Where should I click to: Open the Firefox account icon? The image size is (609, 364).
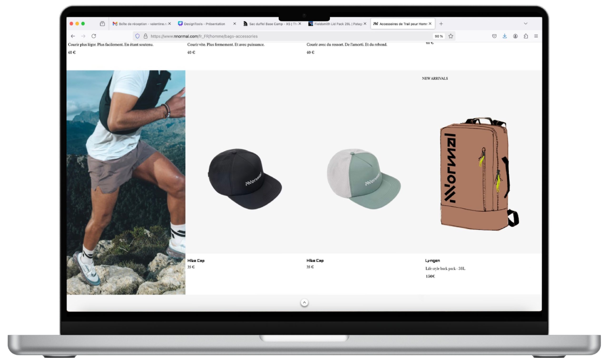click(x=515, y=36)
